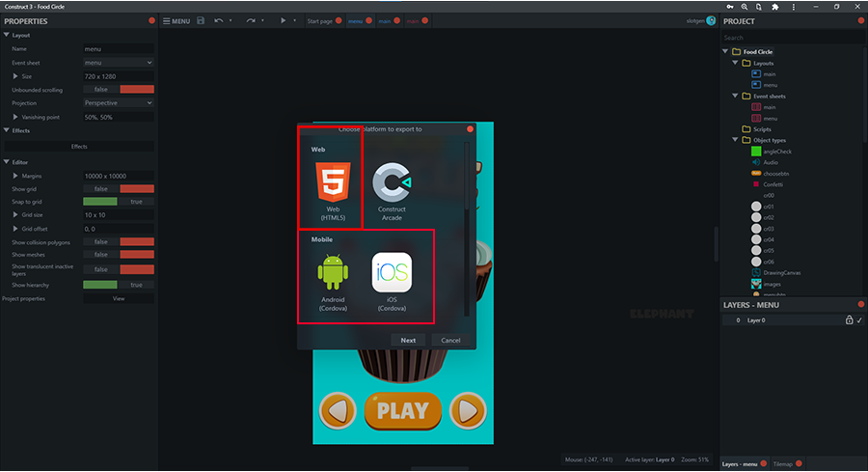Toggle Show meshes
Image resolution: width=868 pixels, height=472 pixels.
tap(119, 255)
